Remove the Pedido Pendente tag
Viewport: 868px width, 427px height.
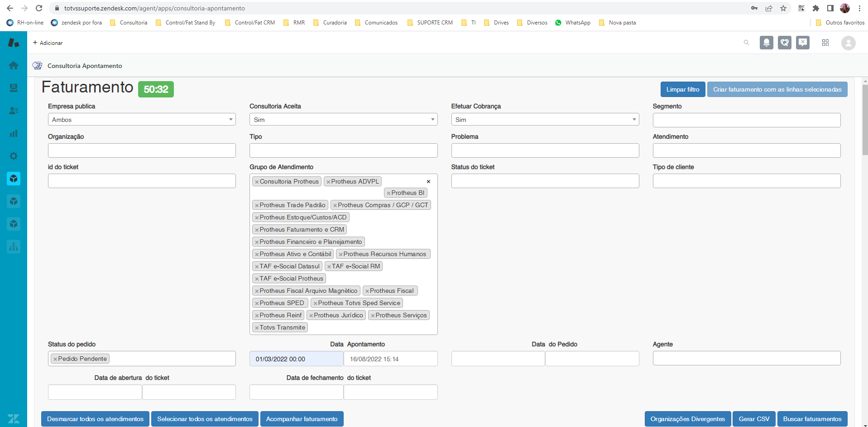tap(55, 359)
